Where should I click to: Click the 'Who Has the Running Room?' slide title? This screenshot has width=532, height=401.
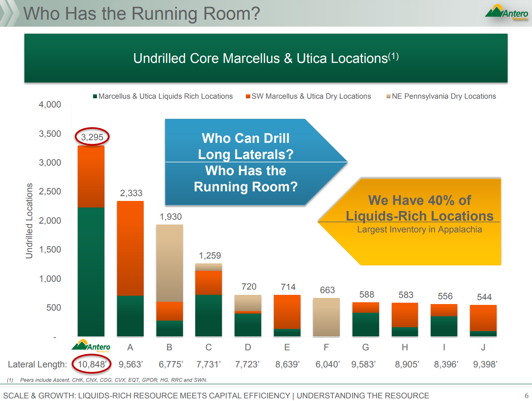pyautogui.click(x=142, y=14)
